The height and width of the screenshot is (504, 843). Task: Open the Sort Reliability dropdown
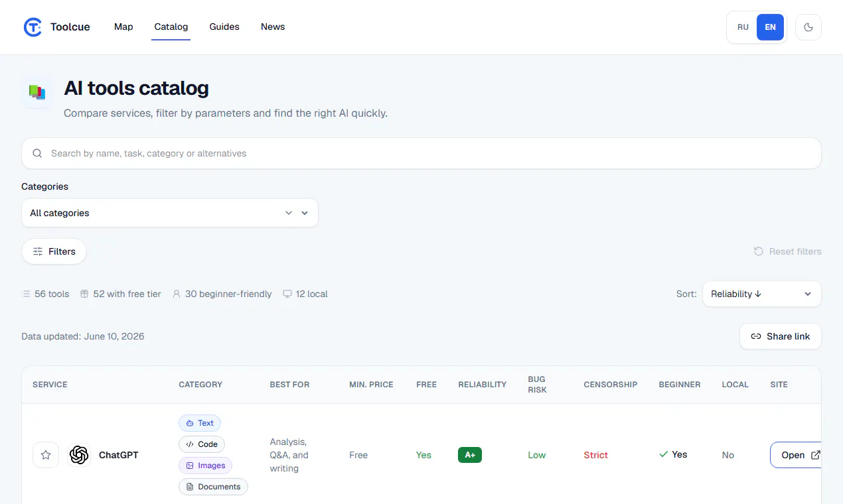pos(762,294)
